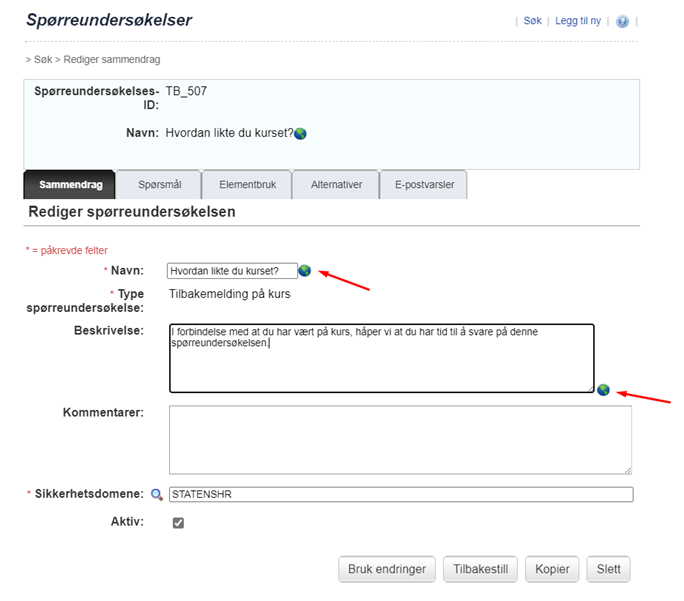This screenshot has width=684, height=601.
Task: Click the Kommentarer textarea resize handle
Action: click(628, 470)
